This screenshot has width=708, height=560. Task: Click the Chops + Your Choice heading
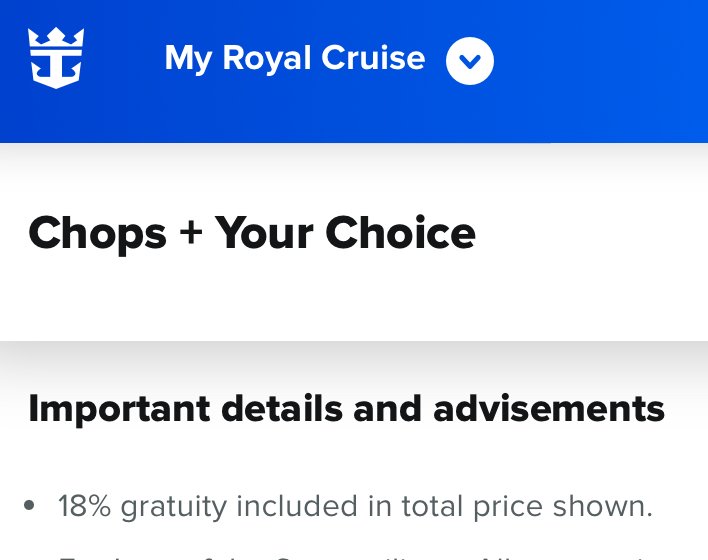coord(252,233)
